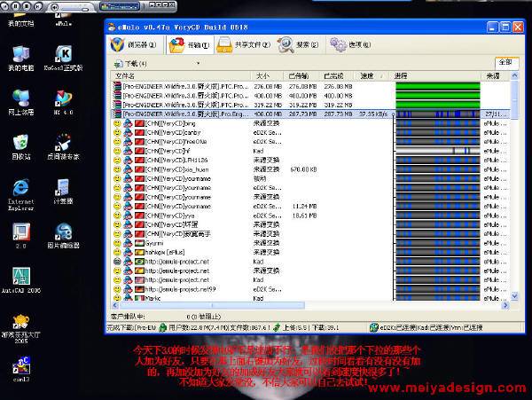Image resolution: width=532 pixels, height=400 pixels.
Task: Click the progress bar of the [CHN][VeryCD]hf source
Action: pyautogui.click(x=438, y=151)
